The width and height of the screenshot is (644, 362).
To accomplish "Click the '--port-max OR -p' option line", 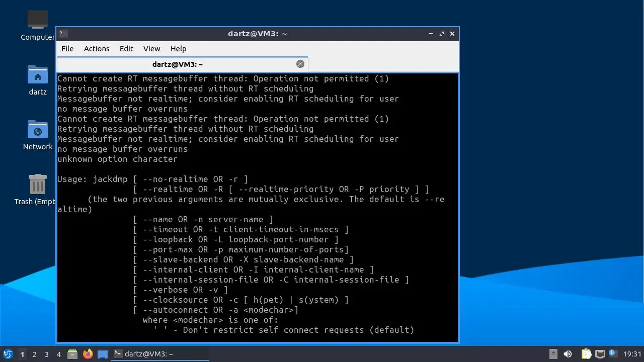I will [x=240, y=249].
